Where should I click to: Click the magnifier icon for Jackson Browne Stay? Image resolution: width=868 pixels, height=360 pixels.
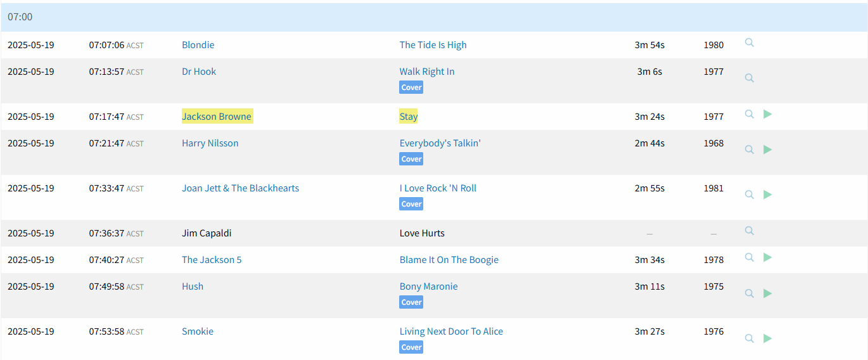point(749,114)
